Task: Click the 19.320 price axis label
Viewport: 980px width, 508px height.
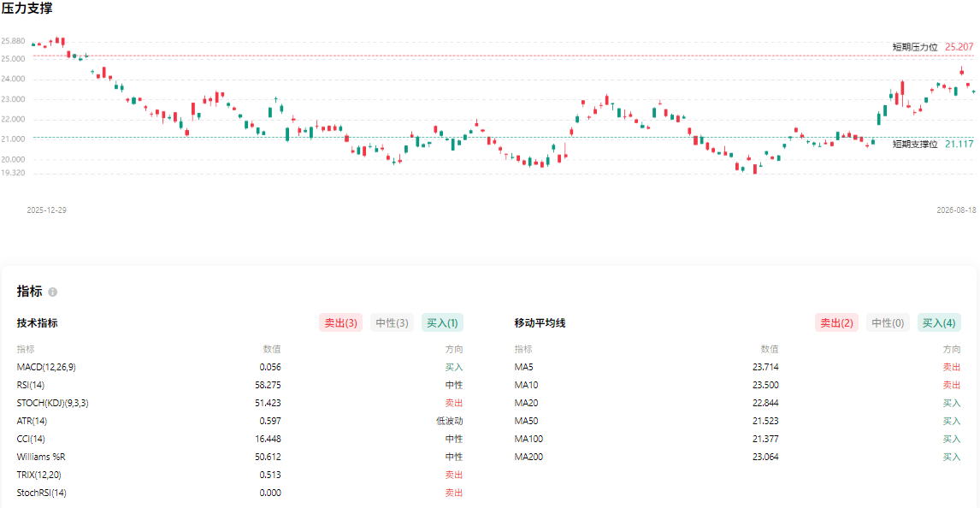Action: pos(13,173)
